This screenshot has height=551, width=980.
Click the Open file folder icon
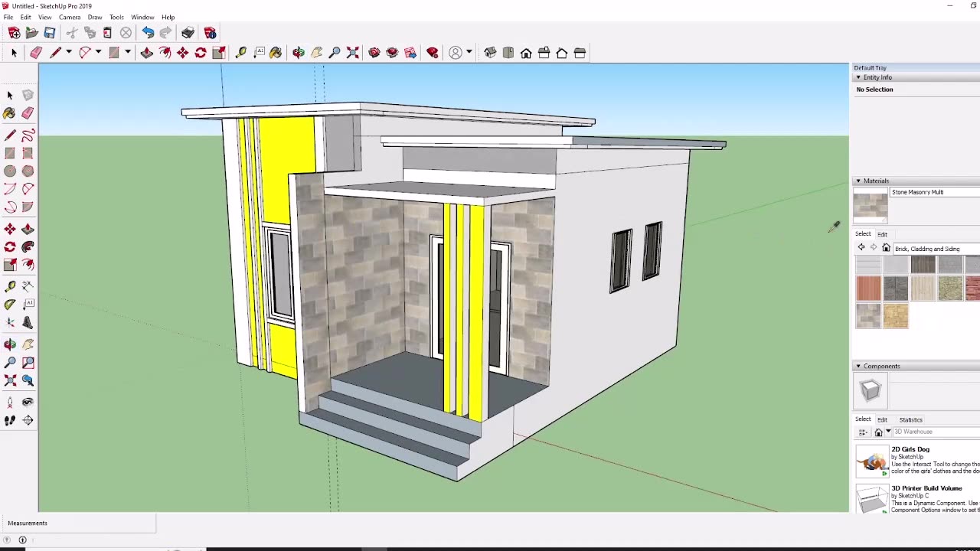click(x=32, y=33)
